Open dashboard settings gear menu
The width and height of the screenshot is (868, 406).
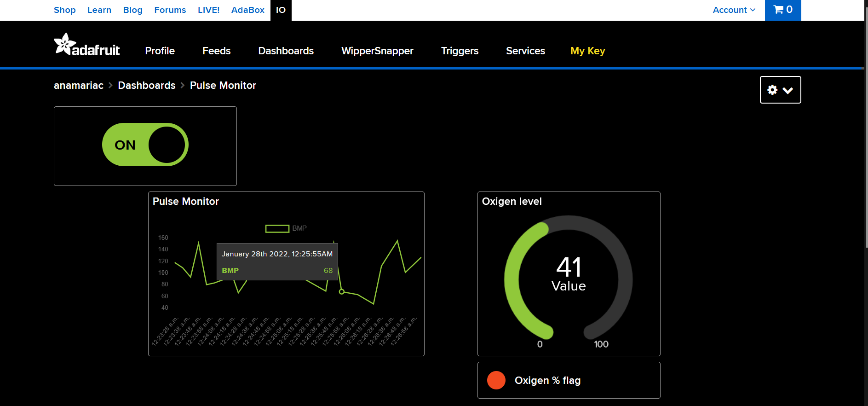[x=780, y=90]
